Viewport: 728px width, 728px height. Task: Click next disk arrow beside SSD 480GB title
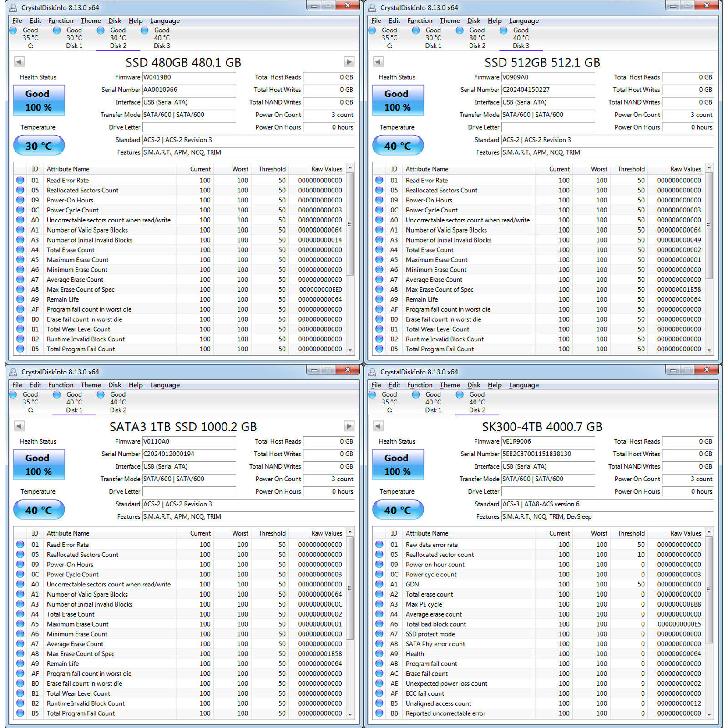pyautogui.click(x=349, y=62)
